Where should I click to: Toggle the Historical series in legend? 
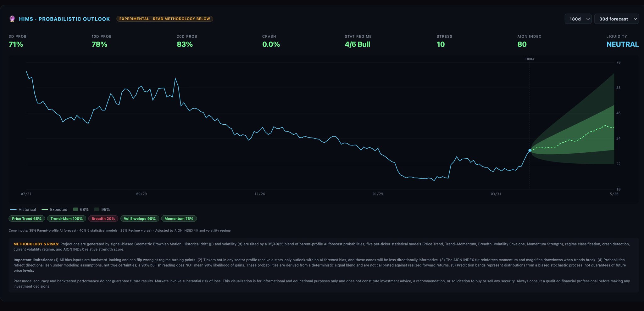coord(23,210)
